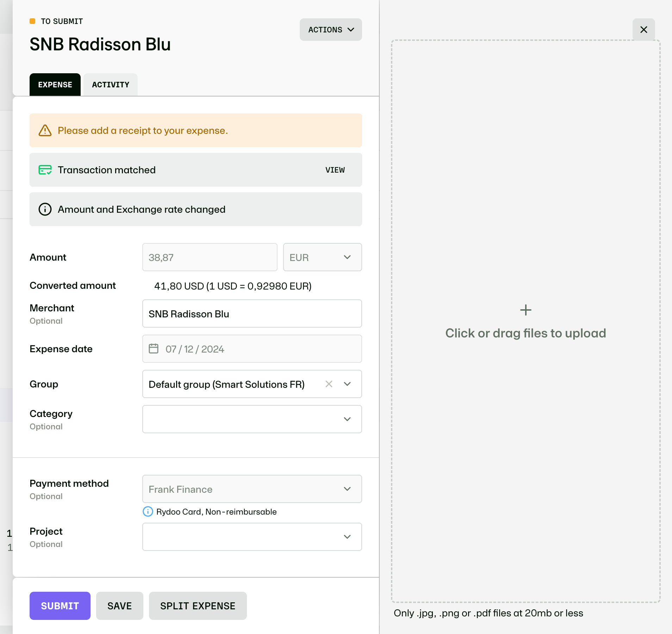The image size is (672, 634).
Task: Click the Merchant field SNB Radisson Blu
Action: tap(252, 313)
